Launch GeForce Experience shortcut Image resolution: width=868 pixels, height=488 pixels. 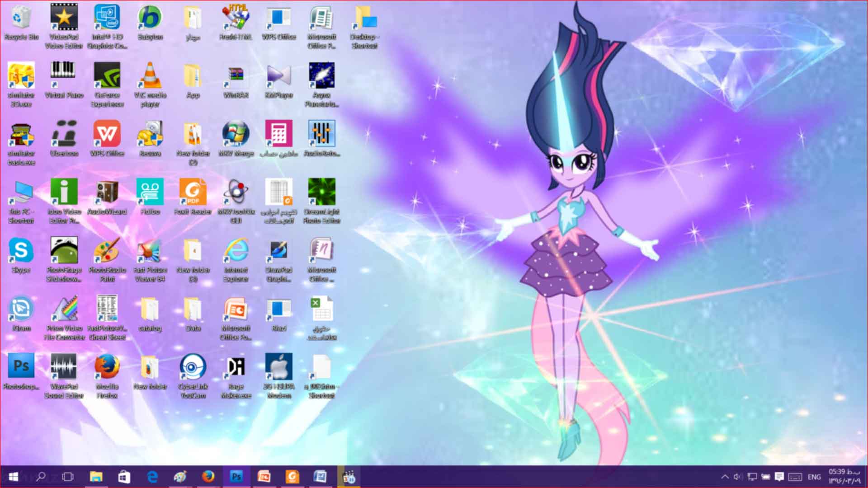107,85
